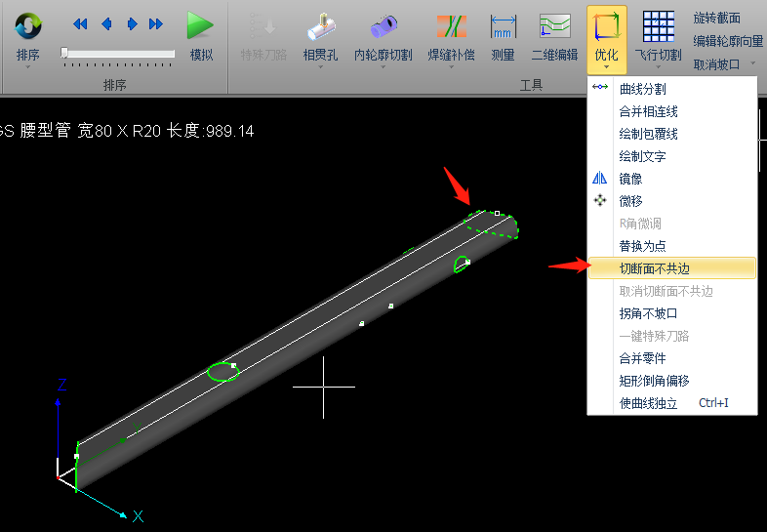This screenshot has width=767, height=532.
Task: Select the 内轮廓切割 inner contour cutting tool
Action: (383, 27)
